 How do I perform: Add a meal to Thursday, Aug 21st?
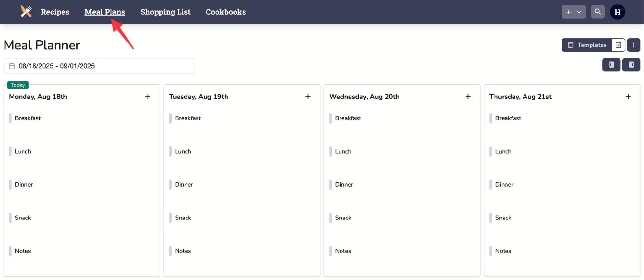pyautogui.click(x=628, y=96)
